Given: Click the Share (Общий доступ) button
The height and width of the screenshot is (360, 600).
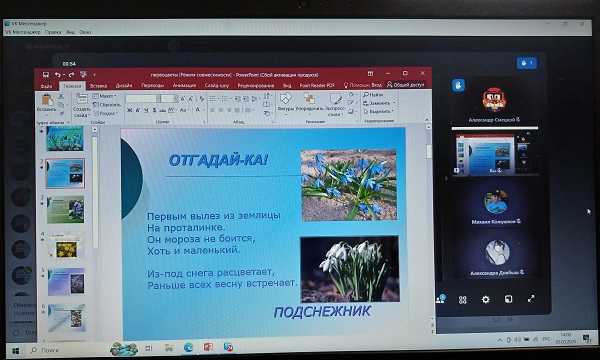Looking at the screenshot, I should click(x=405, y=85).
